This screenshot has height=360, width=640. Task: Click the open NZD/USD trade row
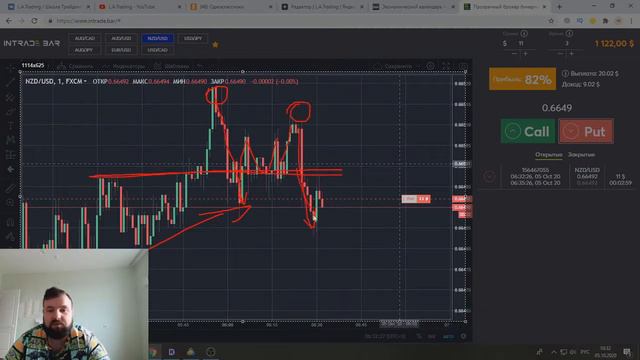pyautogui.click(x=556, y=176)
